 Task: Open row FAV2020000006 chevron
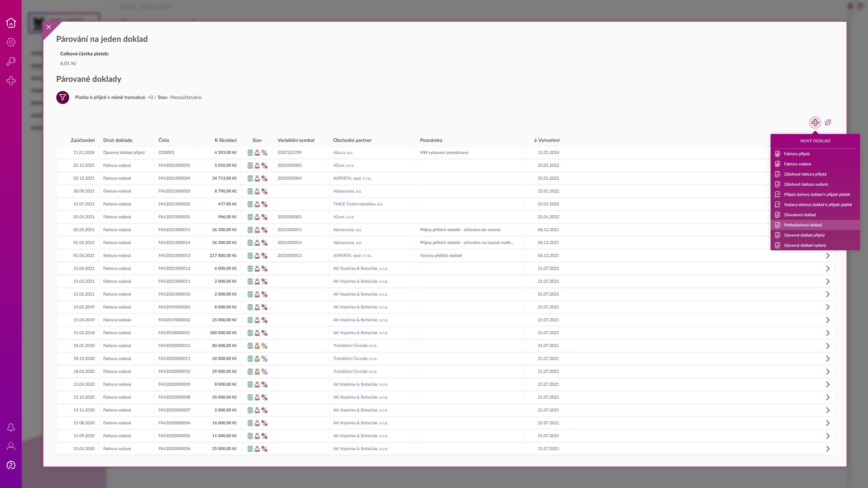coord(828,423)
